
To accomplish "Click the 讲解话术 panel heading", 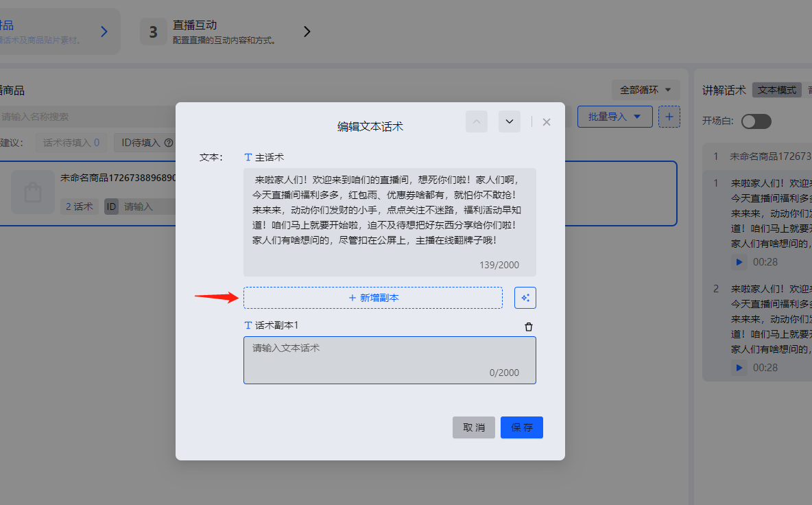I will point(724,90).
